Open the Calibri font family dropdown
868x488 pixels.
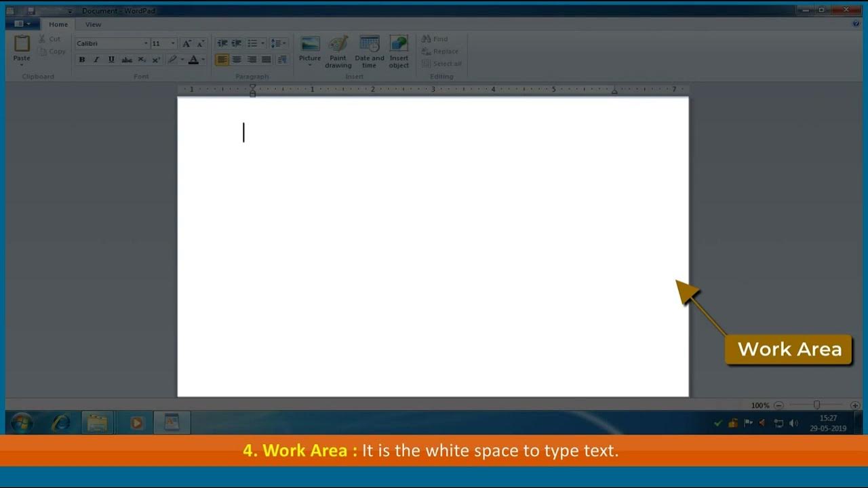[146, 43]
